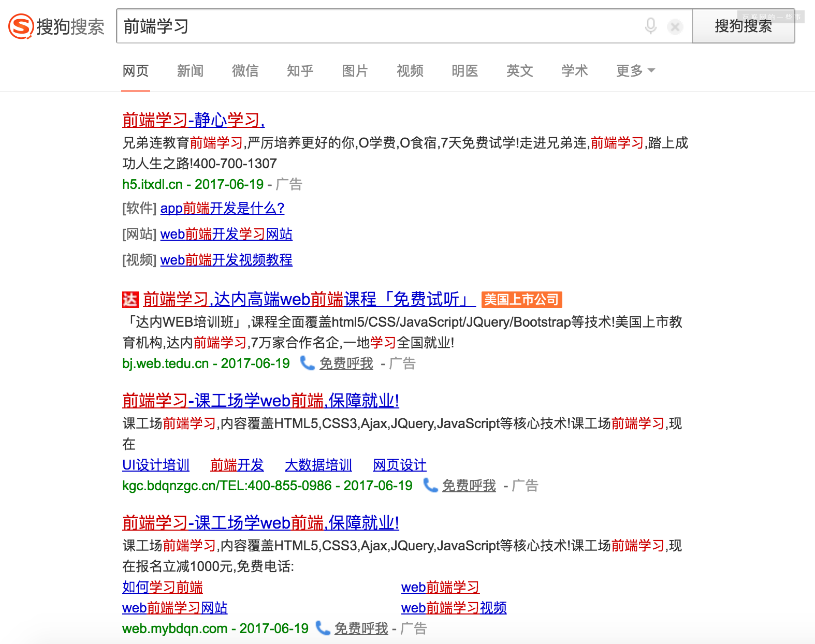Image resolution: width=815 pixels, height=644 pixels.
Task: Open the 前端开发 sublink
Action: click(x=237, y=465)
